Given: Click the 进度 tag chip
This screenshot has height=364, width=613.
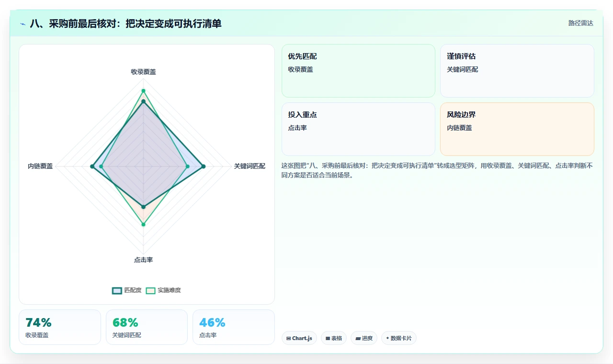Looking at the screenshot, I should (364, 338).
